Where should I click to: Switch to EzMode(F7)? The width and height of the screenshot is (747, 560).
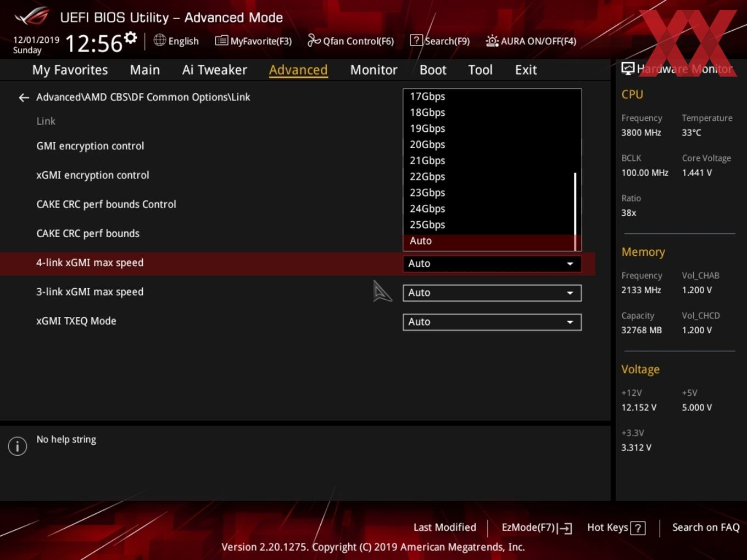[537, 528]
